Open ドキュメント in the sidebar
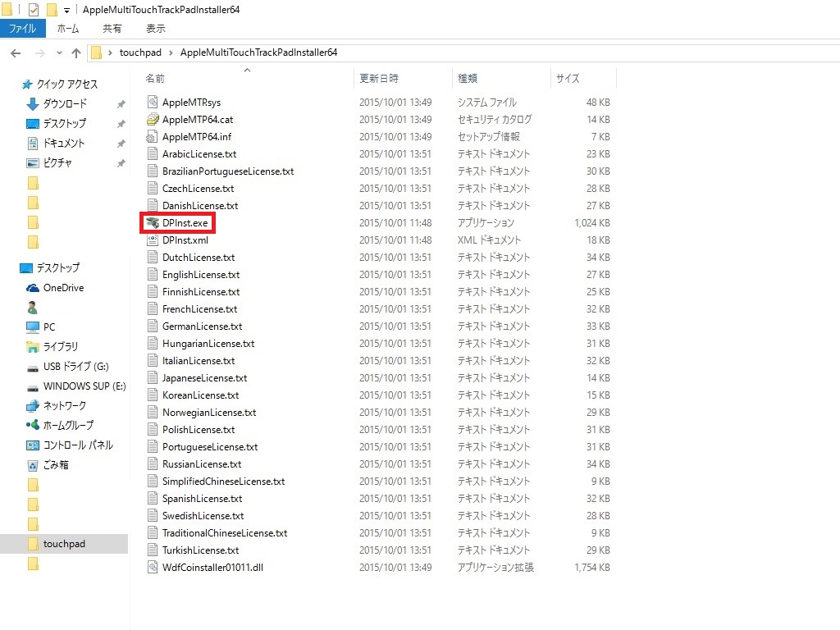 pos(64,143)
